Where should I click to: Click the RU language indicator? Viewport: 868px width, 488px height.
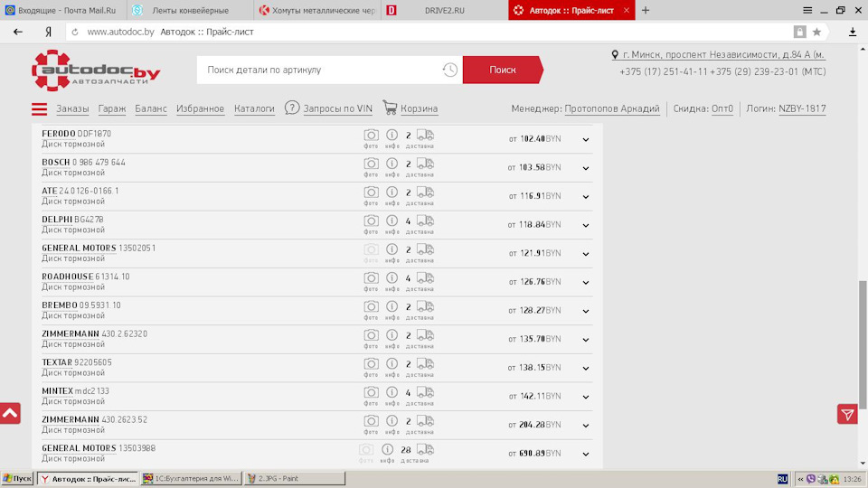782,479
